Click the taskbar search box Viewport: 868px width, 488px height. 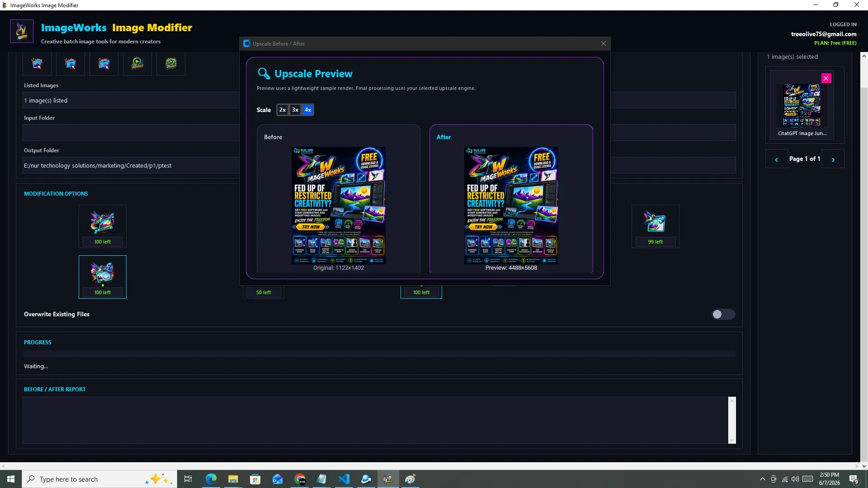pyautogui.click(x=99, y=479)
